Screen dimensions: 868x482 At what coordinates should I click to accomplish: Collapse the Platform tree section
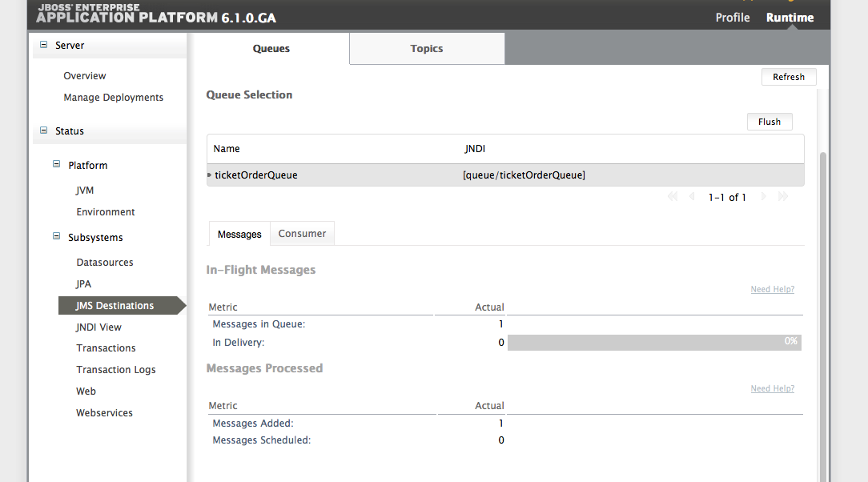56,164
